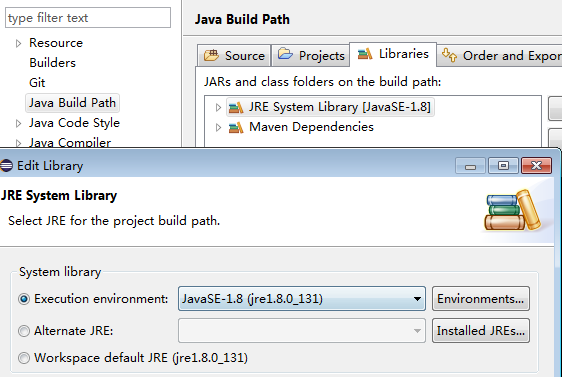The height and width of the screenshot is (377, 562).
Task: Click the Libraries tab books icon
Action: pos(365,54)
